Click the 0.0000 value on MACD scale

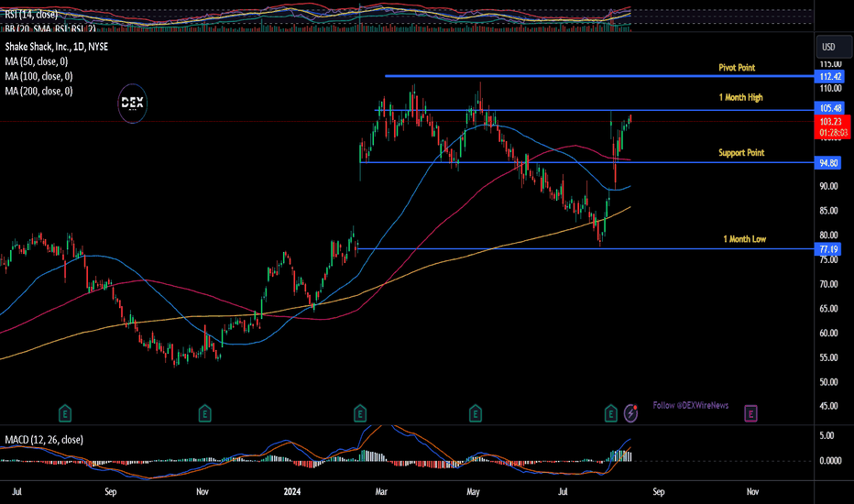[830, 461]
